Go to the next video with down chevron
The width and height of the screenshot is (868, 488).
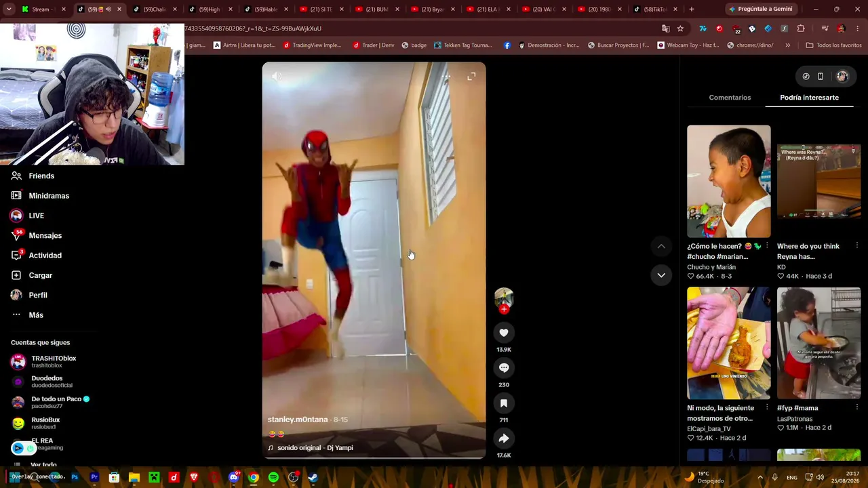[x=661, y=275]
